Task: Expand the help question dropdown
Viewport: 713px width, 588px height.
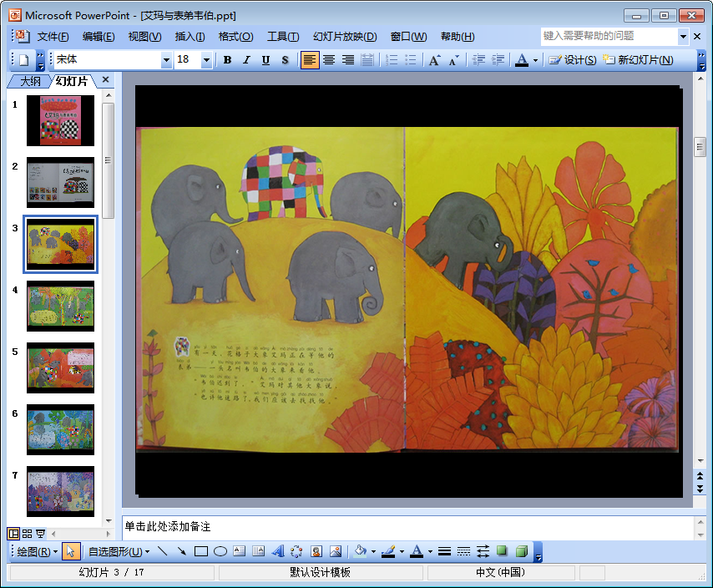Action: [683, 37]
